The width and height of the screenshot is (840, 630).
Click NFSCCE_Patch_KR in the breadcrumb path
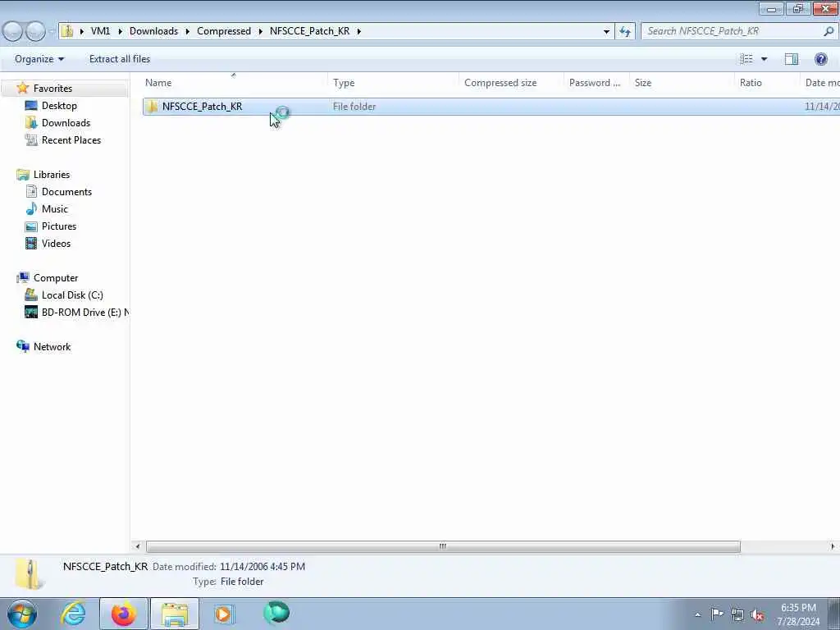click(309, 31)
